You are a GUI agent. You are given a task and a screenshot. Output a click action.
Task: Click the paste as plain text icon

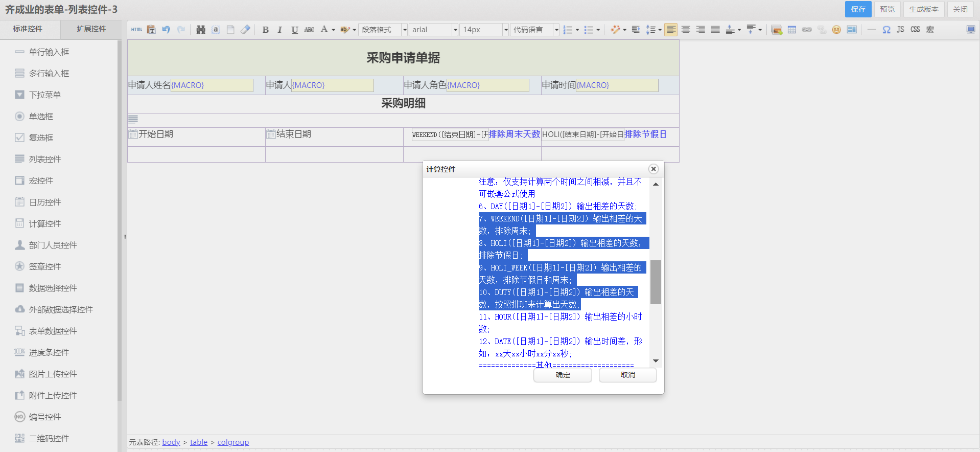point(151,30)
